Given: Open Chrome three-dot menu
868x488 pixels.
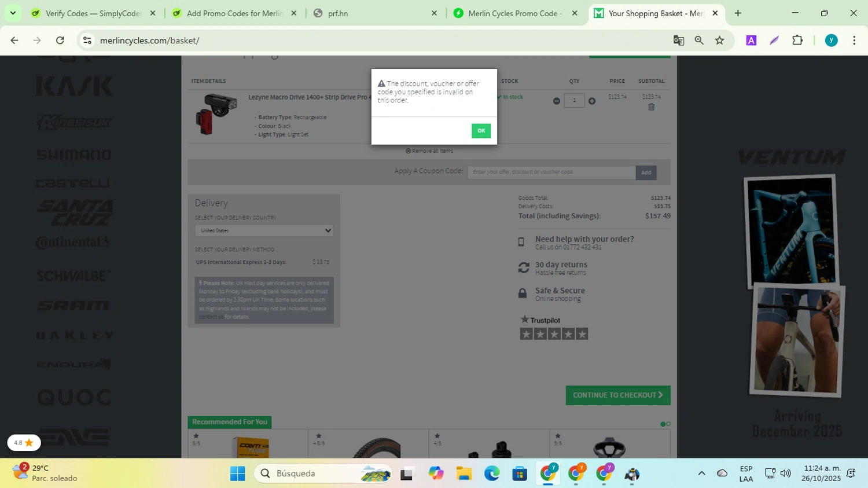Looking at the screenshot, I should point(854,41).
